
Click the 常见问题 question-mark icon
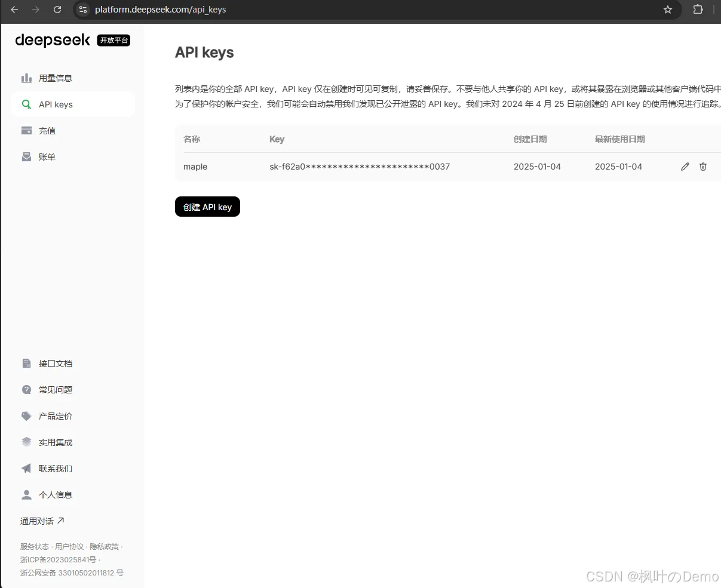pos(26,389)
